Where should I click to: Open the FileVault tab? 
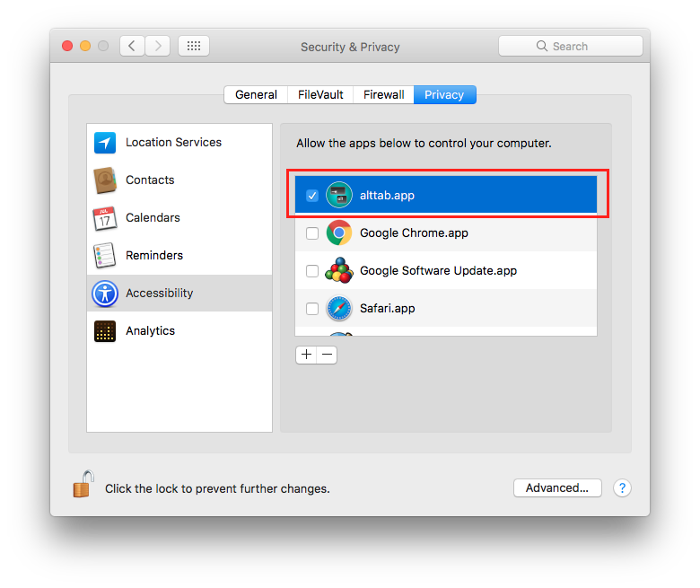(x=320, y=95)
